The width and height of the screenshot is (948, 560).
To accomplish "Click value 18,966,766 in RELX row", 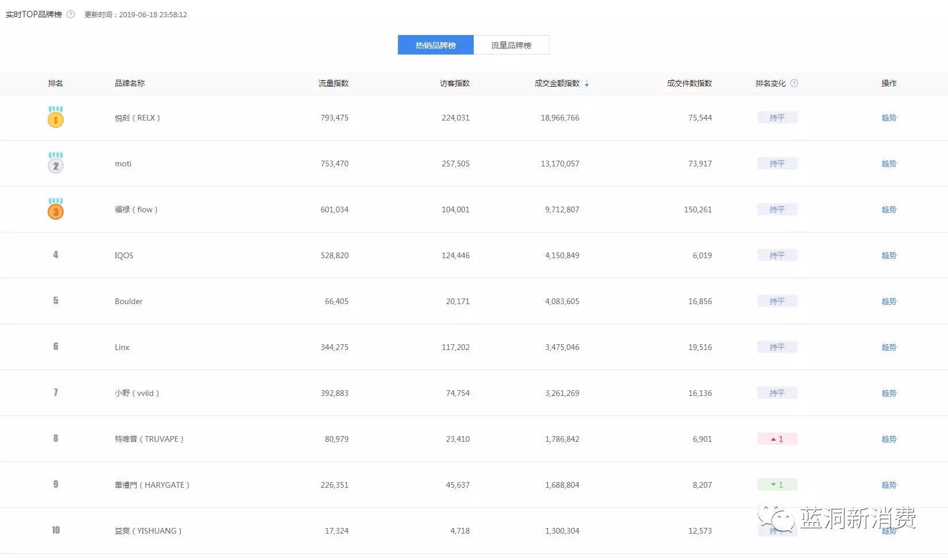I will [560, 118].
